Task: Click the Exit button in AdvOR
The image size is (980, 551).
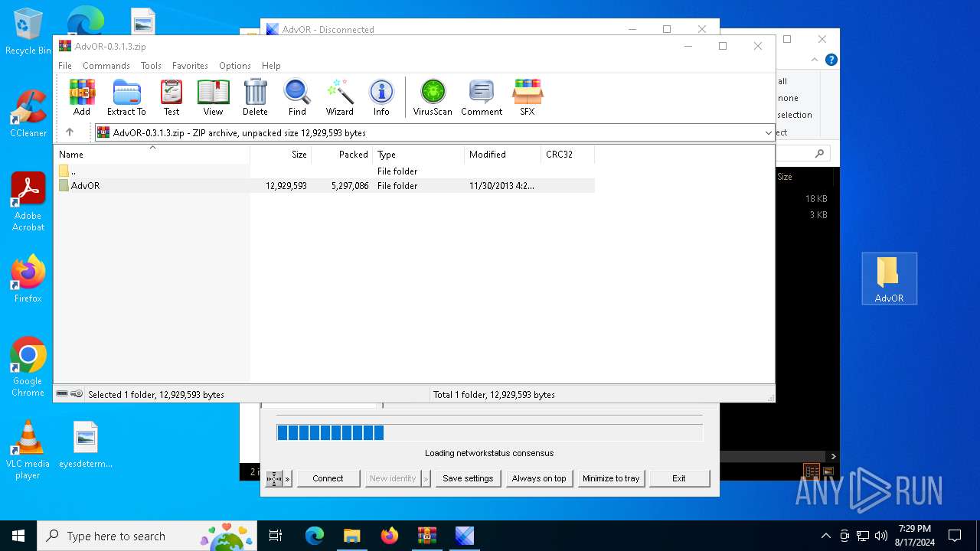Action: click(x=679, y=478)
